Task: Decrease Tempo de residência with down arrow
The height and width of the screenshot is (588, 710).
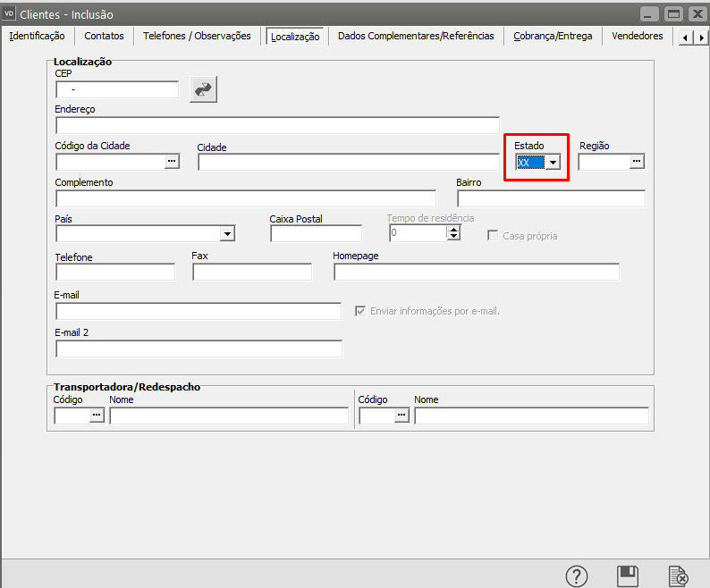Action: click(453, 237)
